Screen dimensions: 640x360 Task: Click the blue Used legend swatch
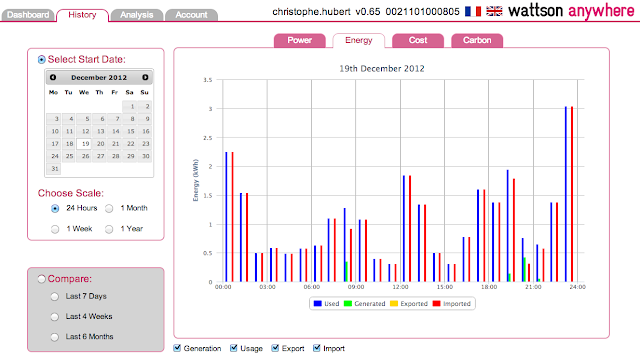318,304
